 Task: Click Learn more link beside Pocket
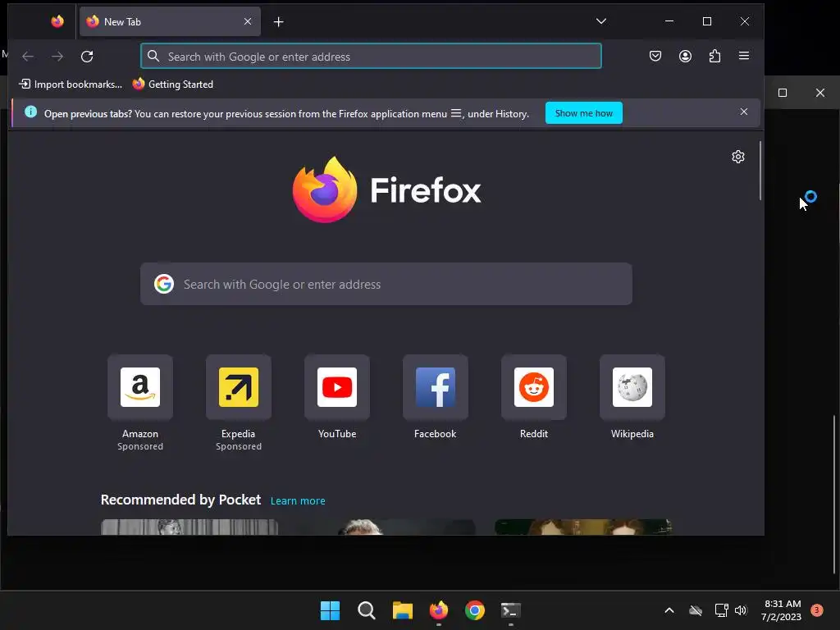tap(298, 501)
